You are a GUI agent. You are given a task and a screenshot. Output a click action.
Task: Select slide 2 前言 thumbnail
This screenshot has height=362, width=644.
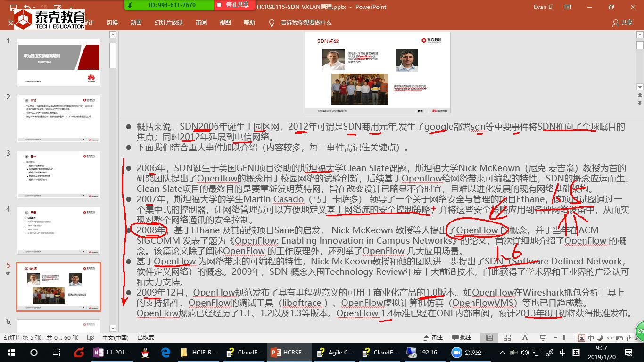[59, 118]
